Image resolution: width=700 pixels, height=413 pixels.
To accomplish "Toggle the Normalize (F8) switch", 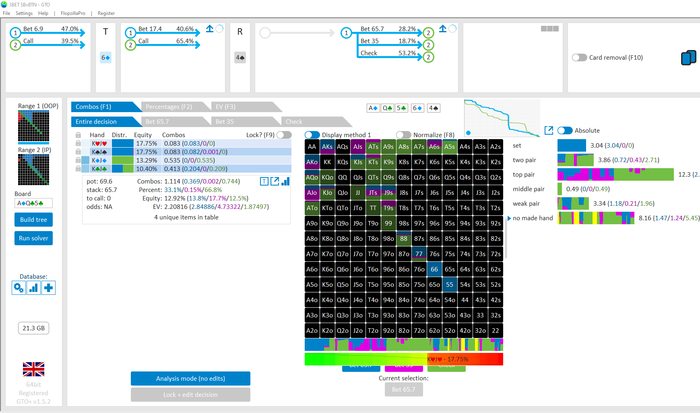I will (x=403, y=134).
